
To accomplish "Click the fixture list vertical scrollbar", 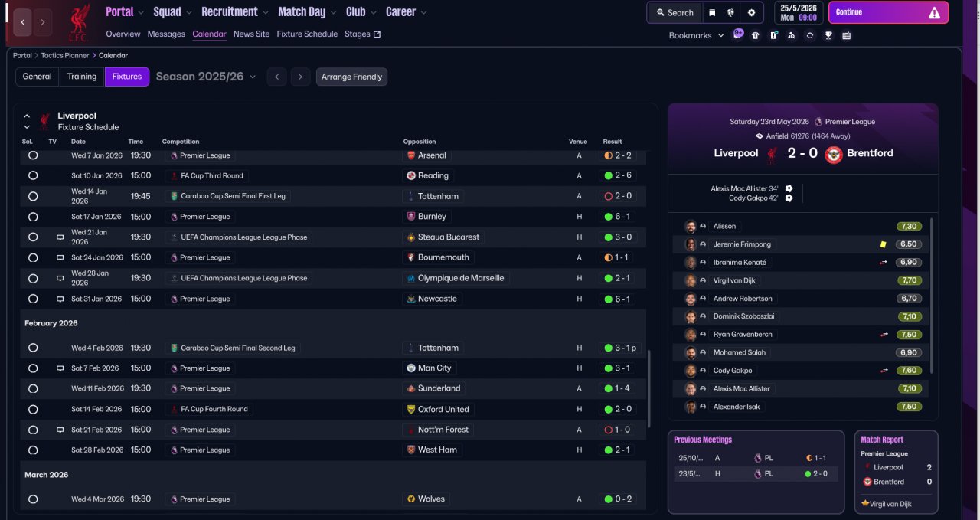I will point(650,389).
